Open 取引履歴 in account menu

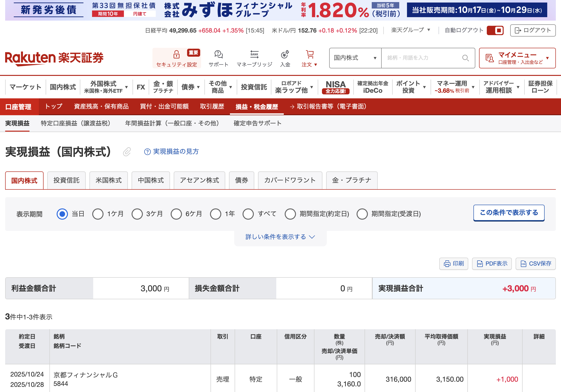tap(212, 107)
